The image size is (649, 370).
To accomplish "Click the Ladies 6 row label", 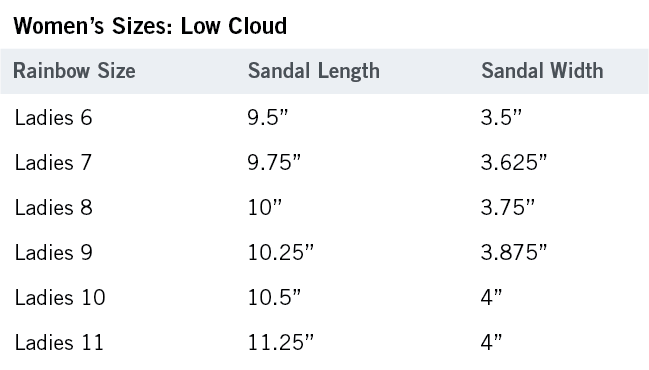I will 53,118.
